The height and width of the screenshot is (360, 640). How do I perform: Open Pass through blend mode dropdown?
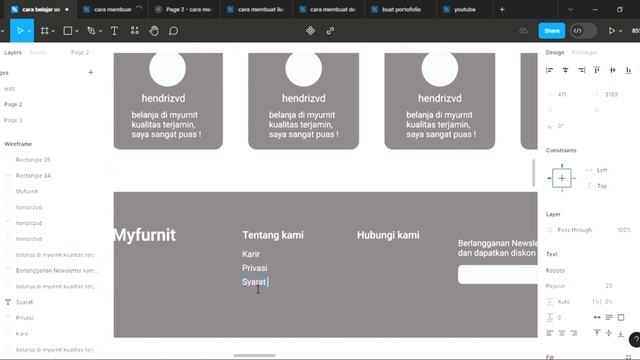click(x=574, y=230)
